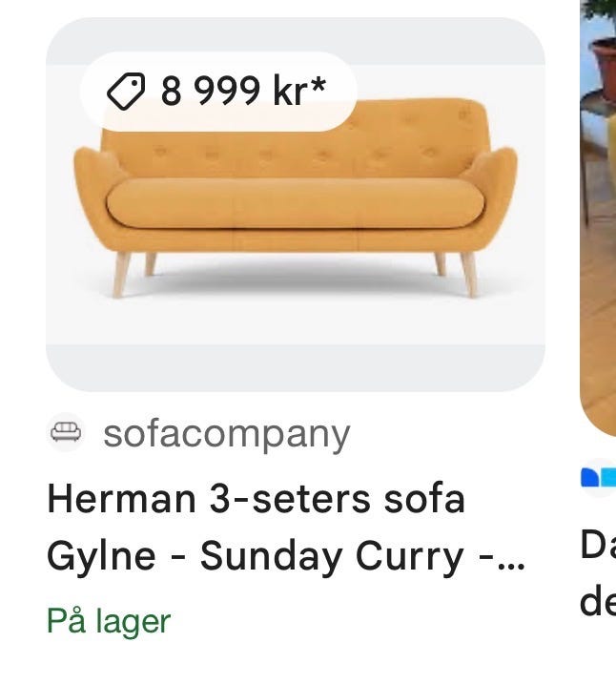Click the sofa's long seat cushion

coord(296,203)
